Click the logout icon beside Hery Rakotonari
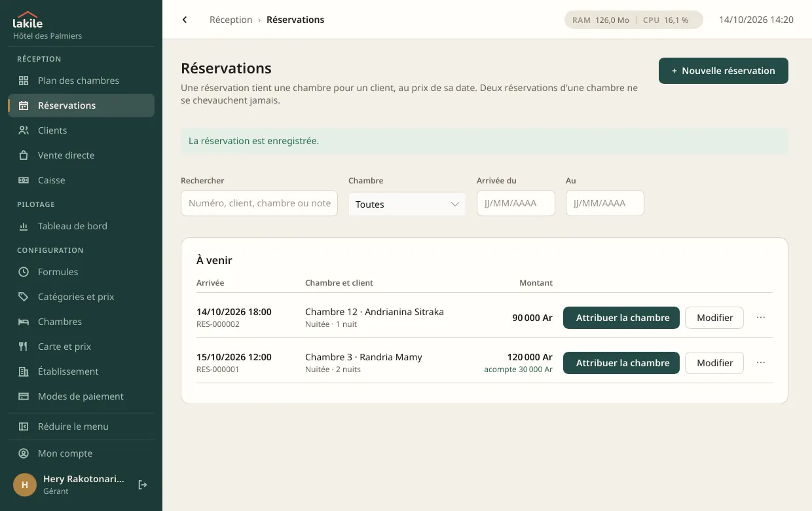 (143, 485)
